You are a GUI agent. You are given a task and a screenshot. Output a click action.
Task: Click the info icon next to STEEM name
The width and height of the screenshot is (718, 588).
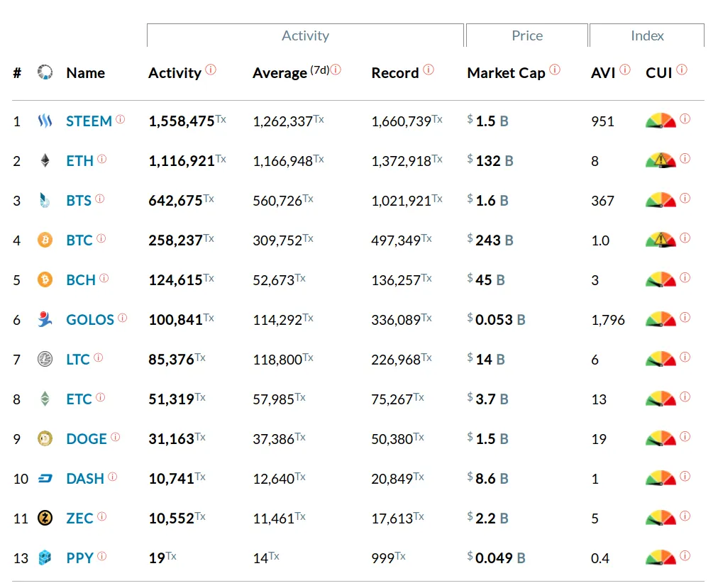pos(121,119)
